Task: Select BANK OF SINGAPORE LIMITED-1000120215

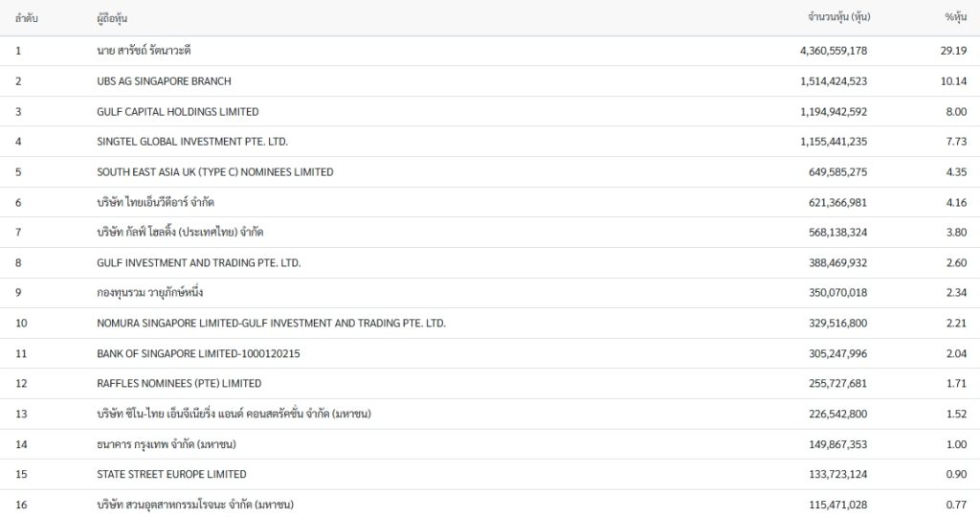Action: 198,354
